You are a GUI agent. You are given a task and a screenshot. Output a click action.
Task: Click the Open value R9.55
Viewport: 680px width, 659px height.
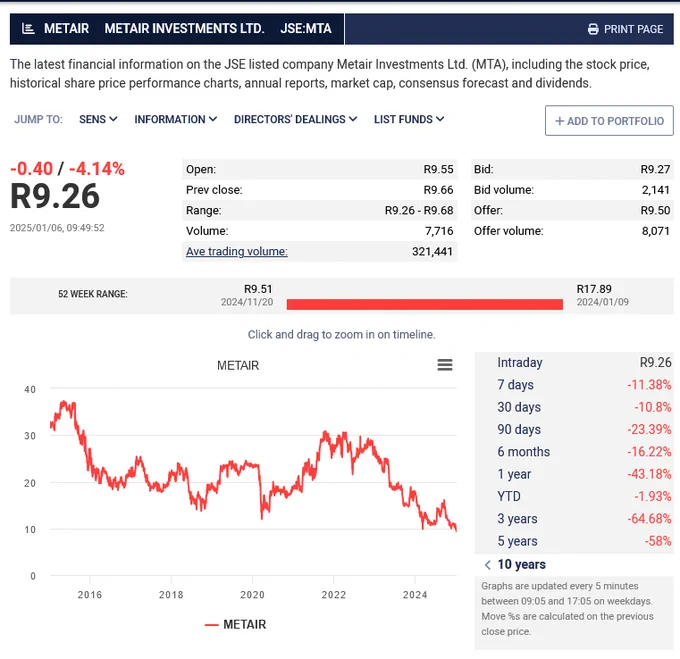pyautogui.click(x=438, y=169)
